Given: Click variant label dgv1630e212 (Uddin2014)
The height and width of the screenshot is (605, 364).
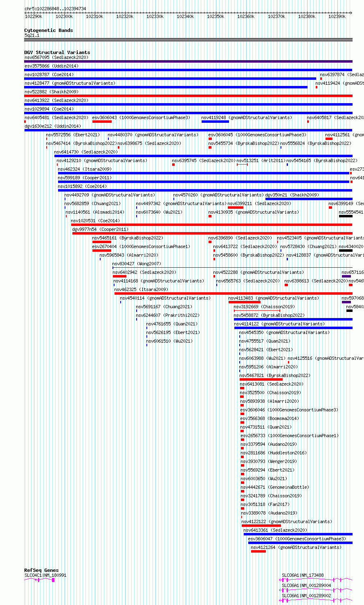Looking at the screenshot, I should click(53, 126).
